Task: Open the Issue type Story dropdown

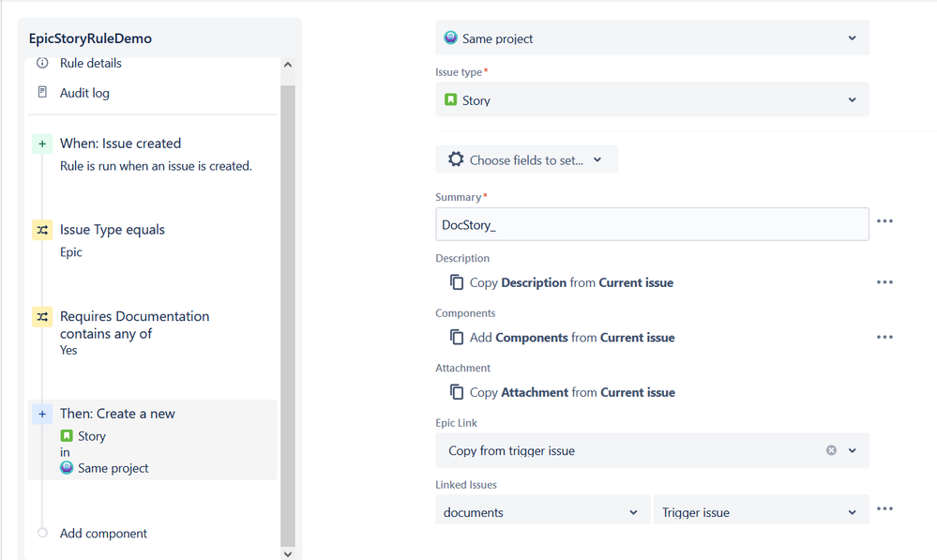Action: (x=652, y=99)
